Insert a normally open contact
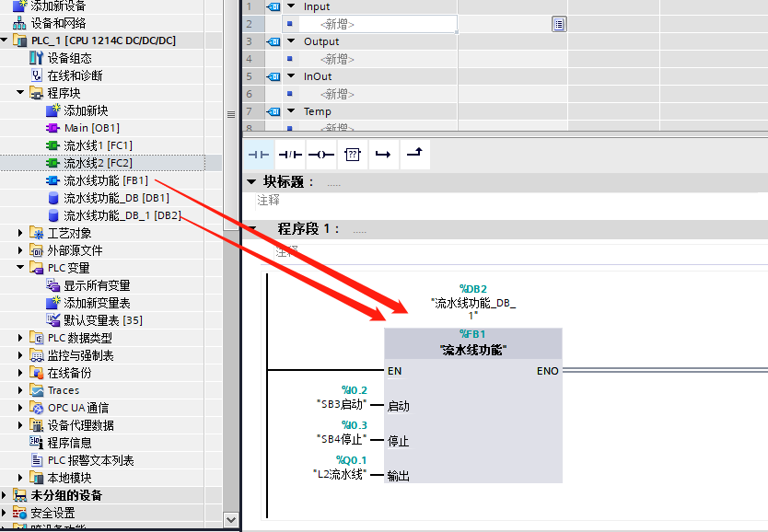This screenshot has width=768, height=532. coord(259,155)
